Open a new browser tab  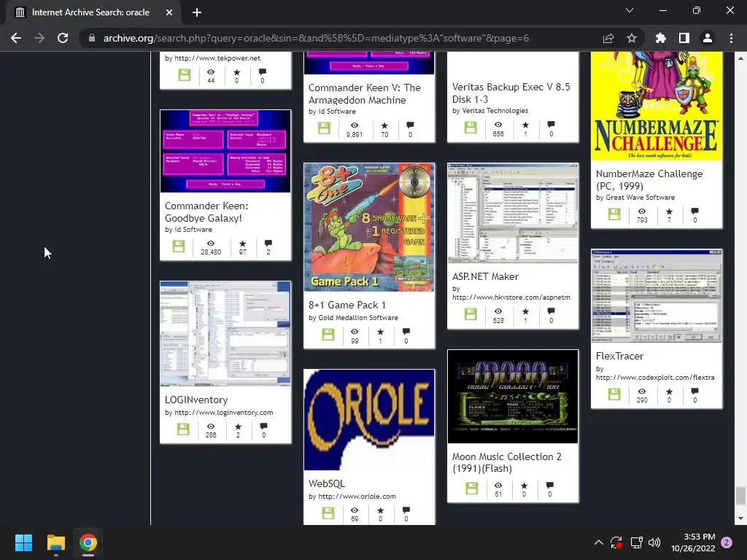[197, 12]
